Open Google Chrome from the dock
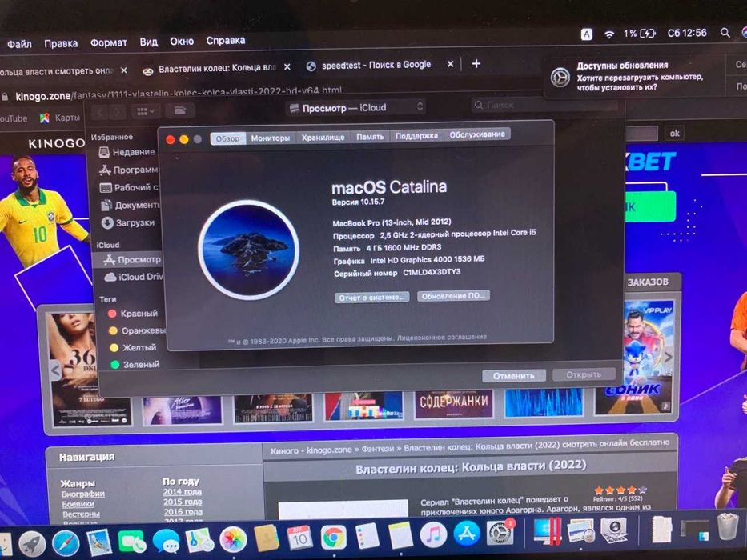This screenshot has height=560, width=747. pos(334,537)
